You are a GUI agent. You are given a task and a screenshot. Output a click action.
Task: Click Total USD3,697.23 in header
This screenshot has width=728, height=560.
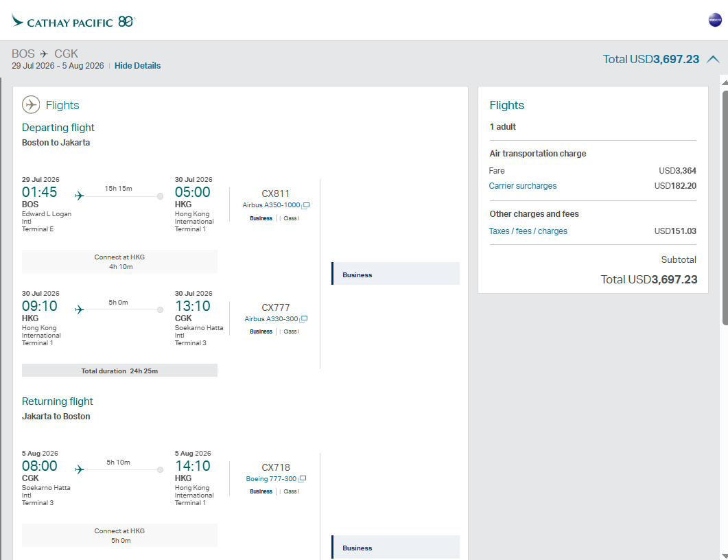651,59
